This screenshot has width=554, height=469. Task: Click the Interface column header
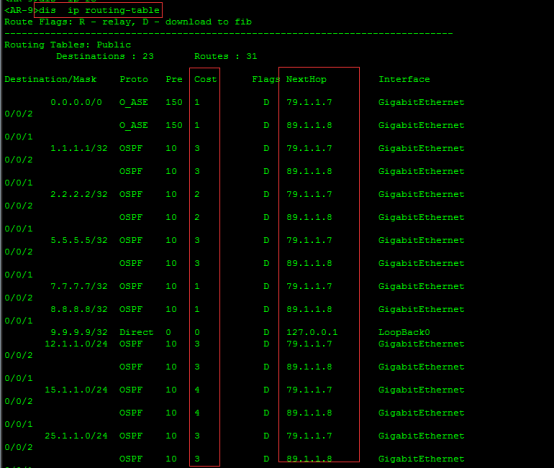(404, 80)
